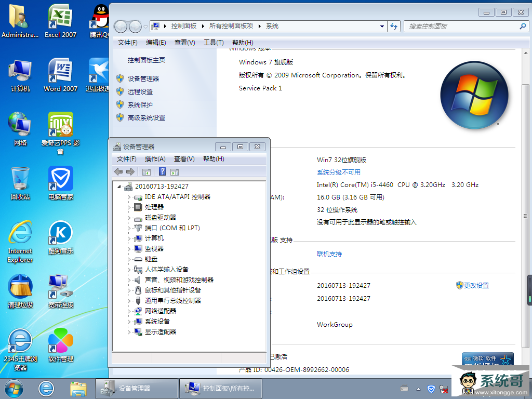Screen dimensions: 532x399
Task: Expand the 声音、视频和游戏控制器 node arrow
Action: (129, 280)
